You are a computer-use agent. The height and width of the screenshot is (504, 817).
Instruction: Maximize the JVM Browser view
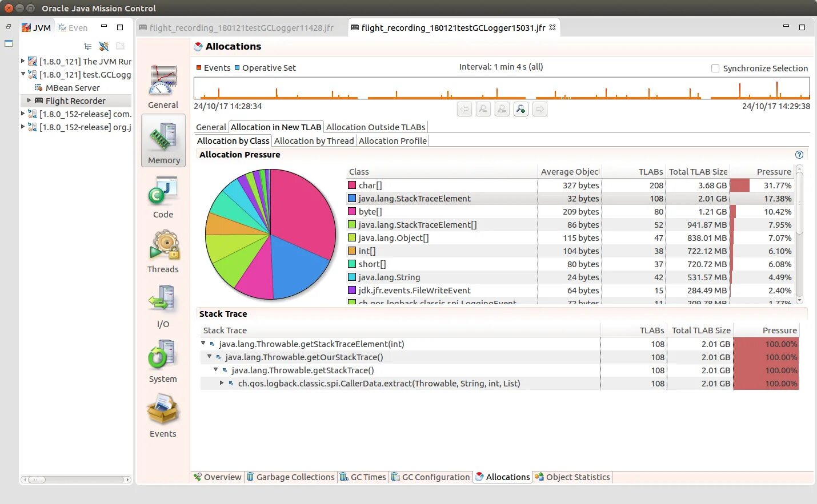click(120, 27)
